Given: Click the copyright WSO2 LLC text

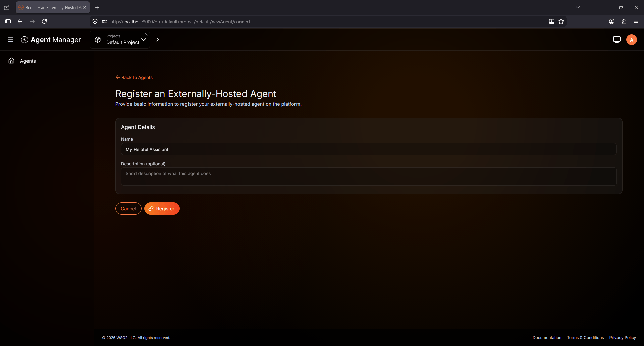Looking at the screenshot, I should pyautogui.click(x=136, y=338).
